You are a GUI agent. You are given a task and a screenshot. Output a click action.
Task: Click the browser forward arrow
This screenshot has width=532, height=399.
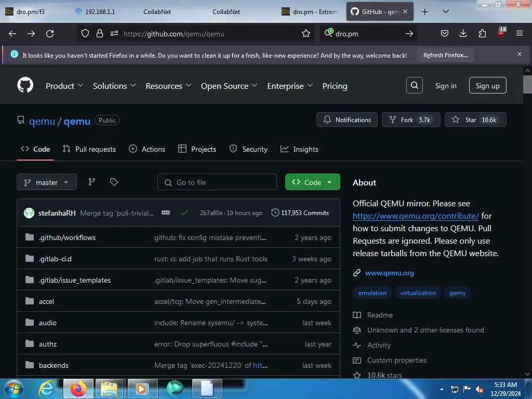(x=31, y=34)
